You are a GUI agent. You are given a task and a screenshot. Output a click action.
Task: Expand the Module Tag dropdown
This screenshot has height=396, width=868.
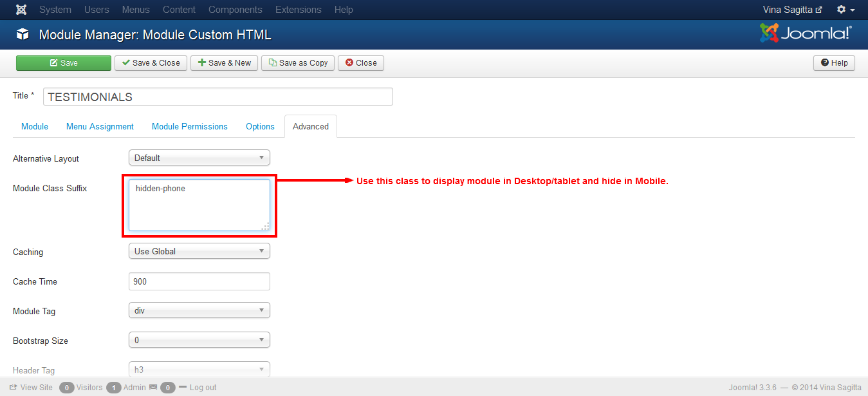click(199, 310)
